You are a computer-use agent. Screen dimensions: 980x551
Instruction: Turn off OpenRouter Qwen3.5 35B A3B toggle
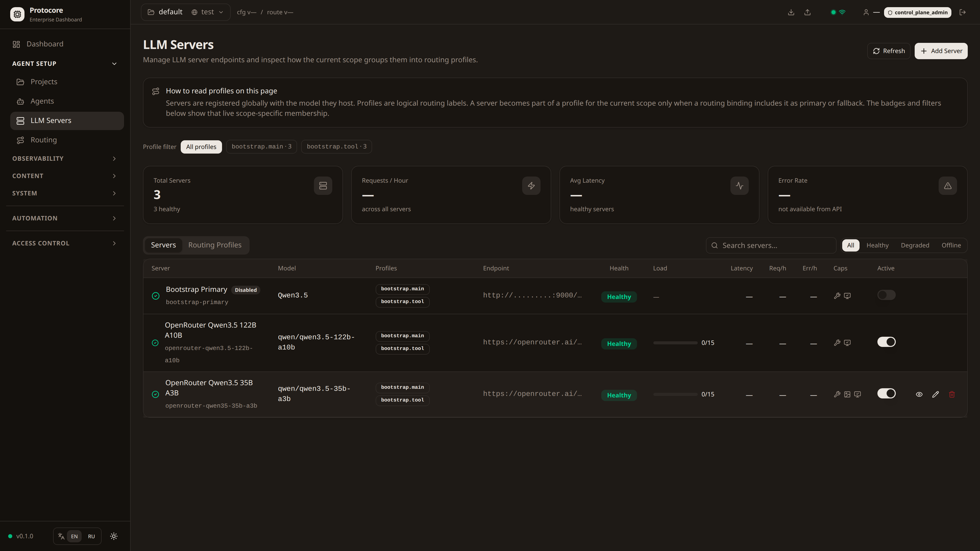(x=886, y=394)
